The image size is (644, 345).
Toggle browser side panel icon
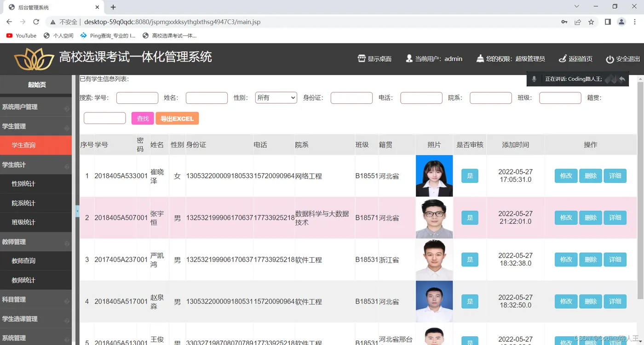click(x=608, y=22)
